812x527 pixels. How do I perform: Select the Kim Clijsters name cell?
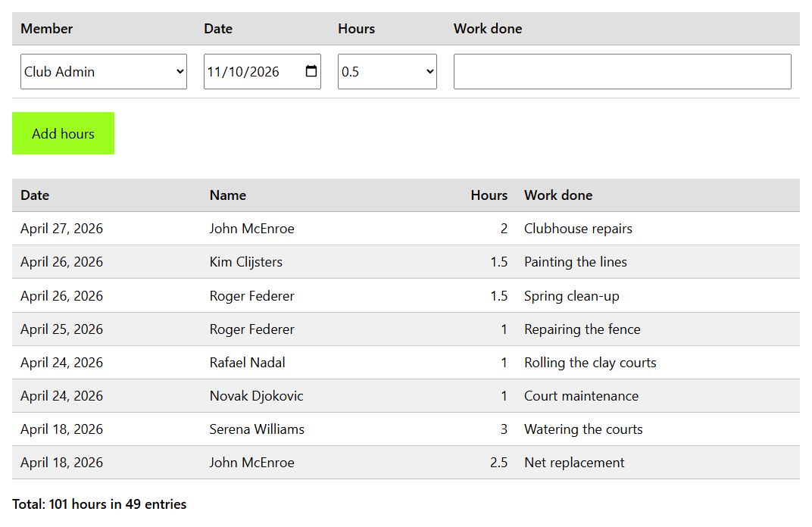[246, 262]
